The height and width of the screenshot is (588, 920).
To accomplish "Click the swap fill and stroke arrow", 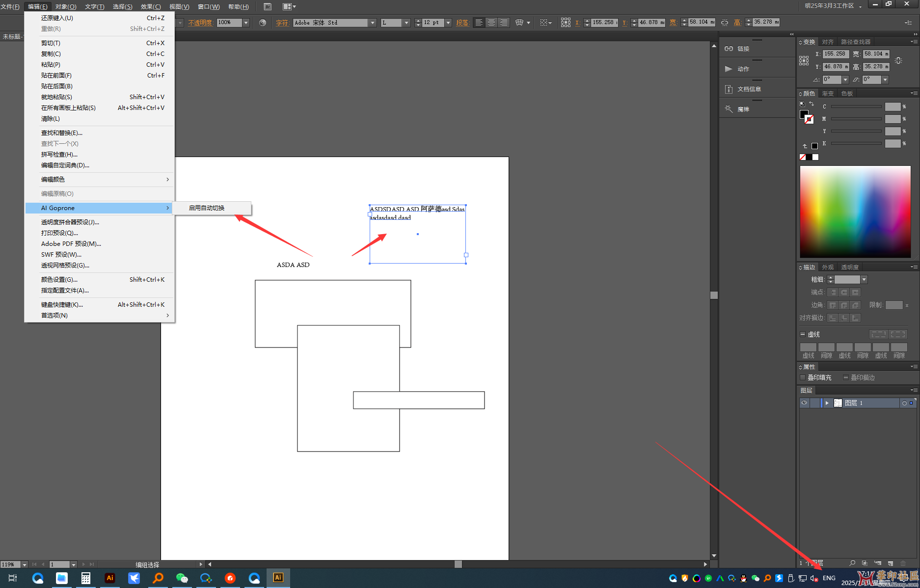I will [812, 104].
